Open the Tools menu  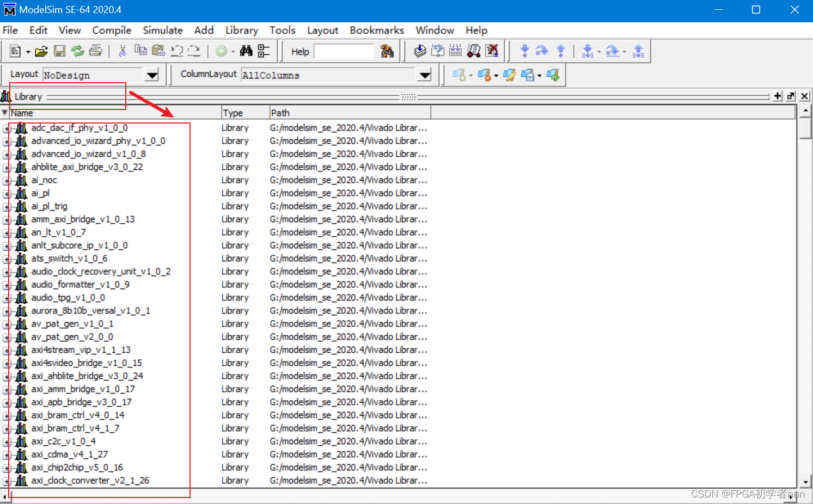[282, 30]
